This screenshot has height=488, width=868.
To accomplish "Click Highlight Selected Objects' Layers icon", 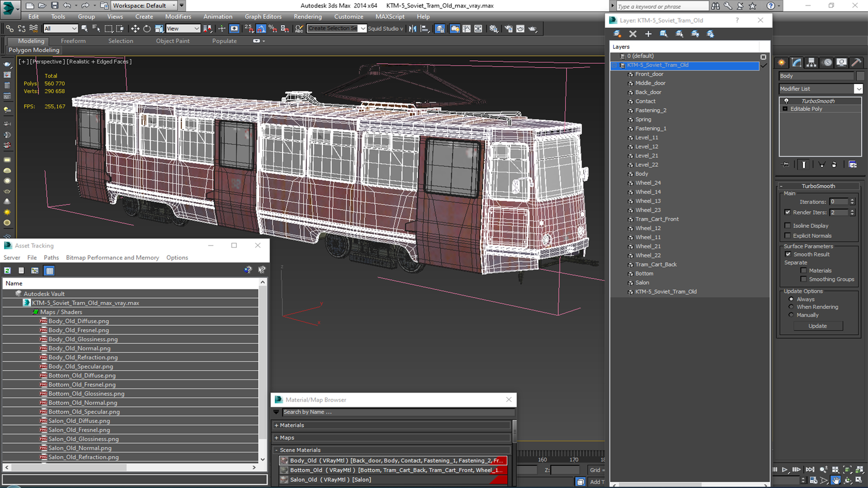I will tap(679, 34).
